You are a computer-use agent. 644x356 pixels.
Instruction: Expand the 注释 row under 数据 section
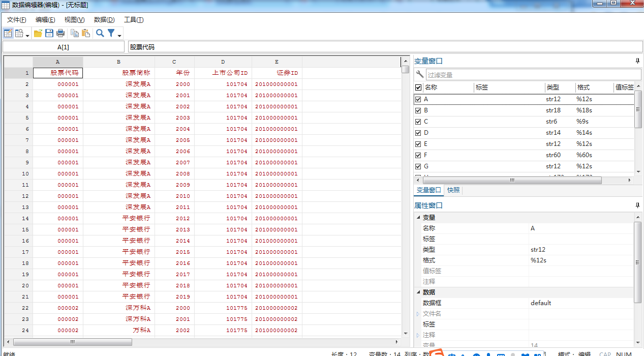(x=418, y=335)
